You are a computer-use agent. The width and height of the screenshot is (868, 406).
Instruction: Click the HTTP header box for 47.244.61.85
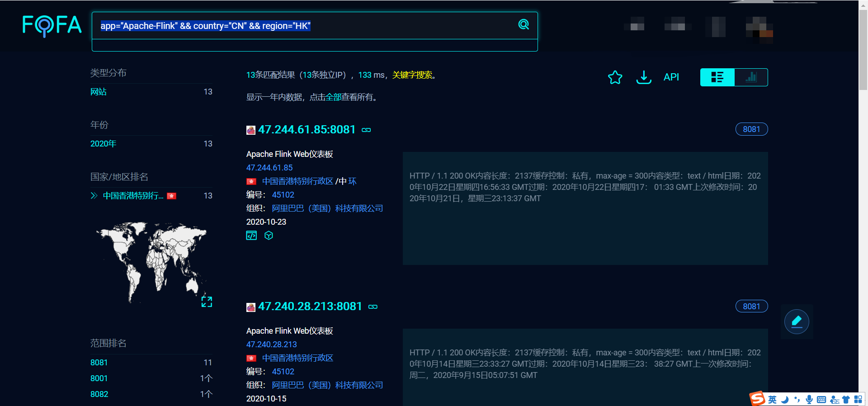tap(585, 208)
